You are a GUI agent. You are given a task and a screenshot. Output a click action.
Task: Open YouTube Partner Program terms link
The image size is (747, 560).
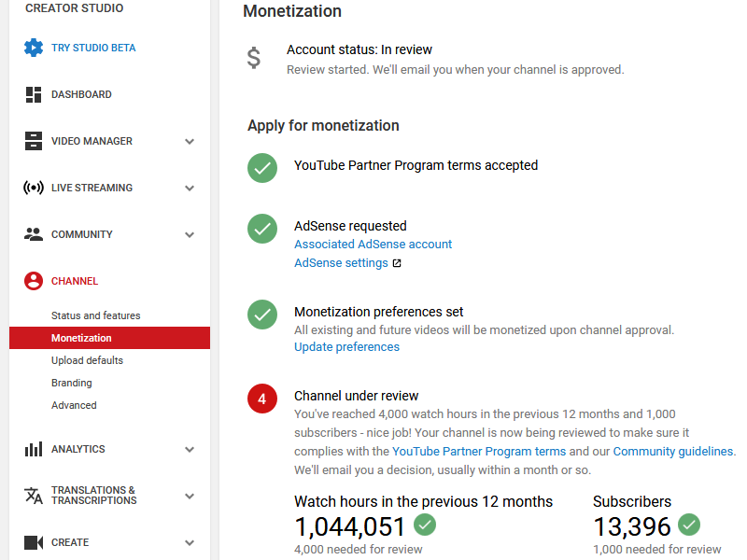[479, 451]
